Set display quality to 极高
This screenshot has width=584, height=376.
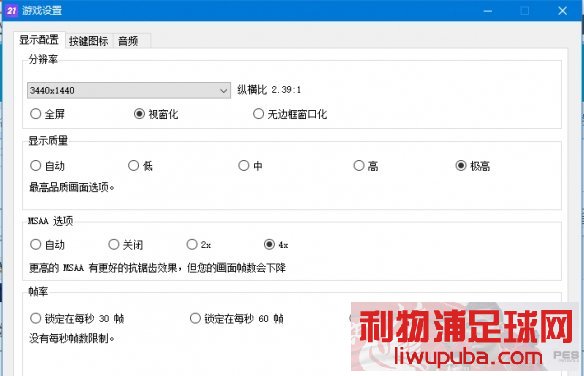click(x=473, y=166)
